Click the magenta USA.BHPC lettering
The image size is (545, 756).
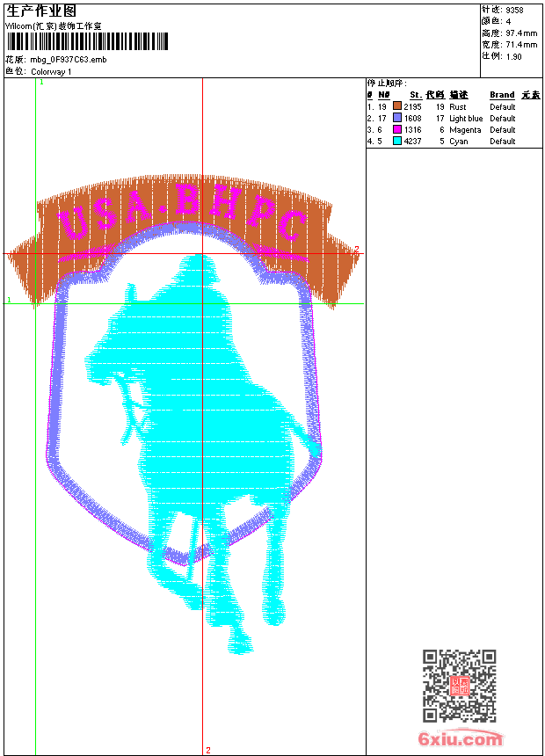click(x=183, y=212)
